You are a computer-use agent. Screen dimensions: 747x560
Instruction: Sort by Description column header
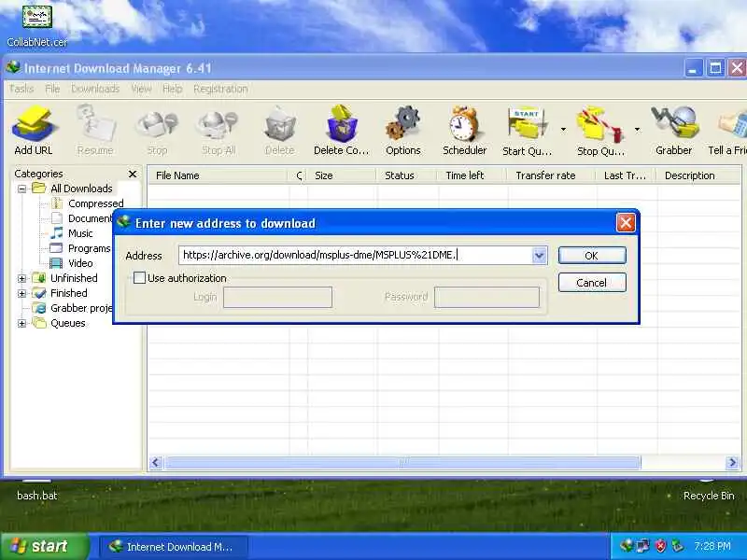pyautogui.click(x=698, y=175)
